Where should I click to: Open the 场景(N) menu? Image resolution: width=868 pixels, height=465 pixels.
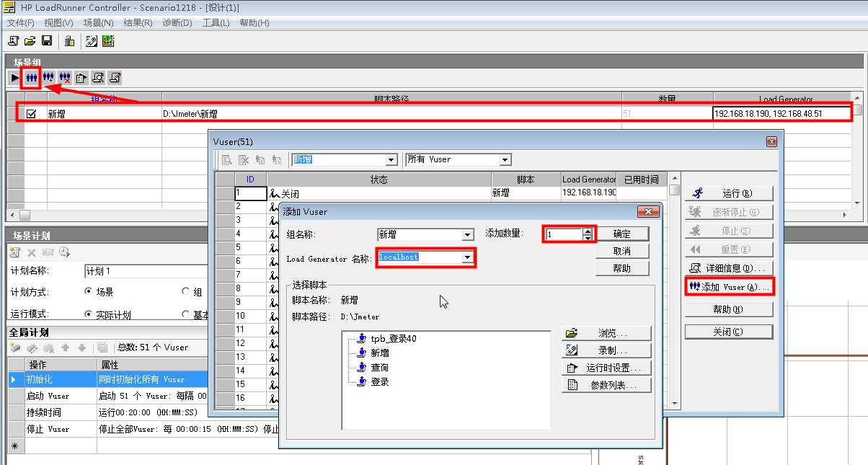point(98,23)
